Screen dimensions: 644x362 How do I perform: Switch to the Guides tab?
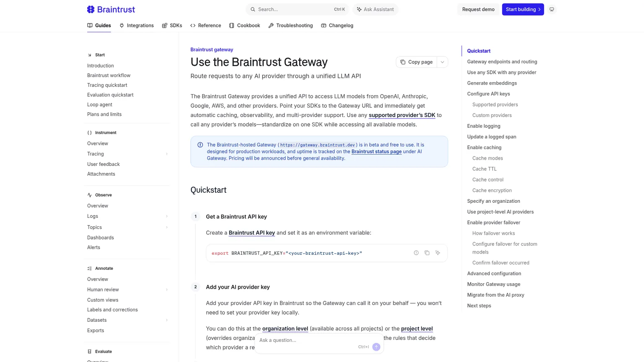99,26
